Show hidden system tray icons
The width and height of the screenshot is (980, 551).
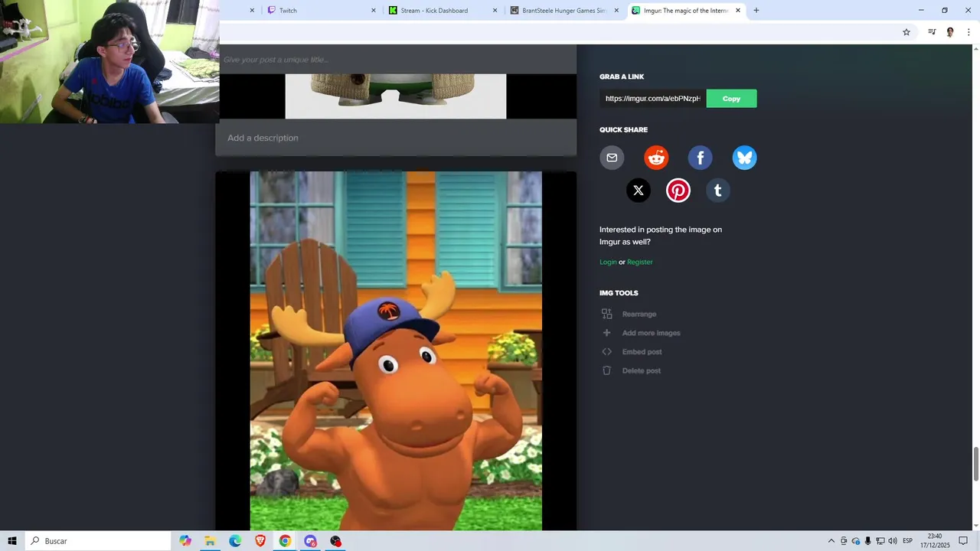831,541
